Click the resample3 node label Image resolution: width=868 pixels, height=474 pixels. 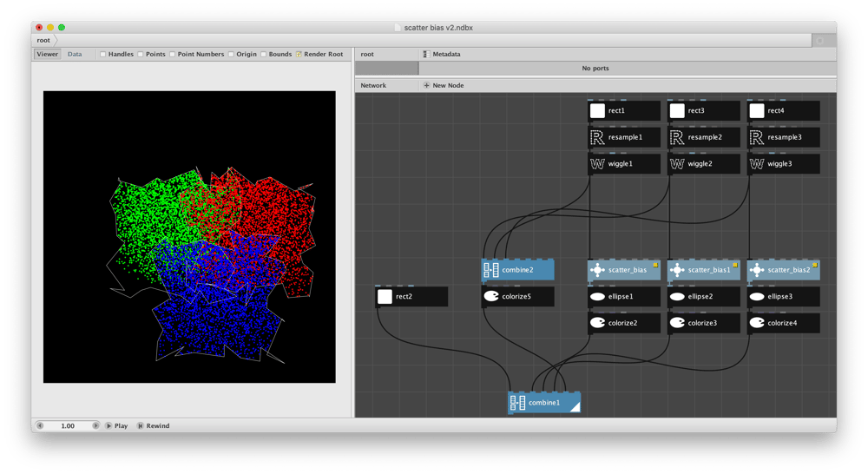click(785, 137)
